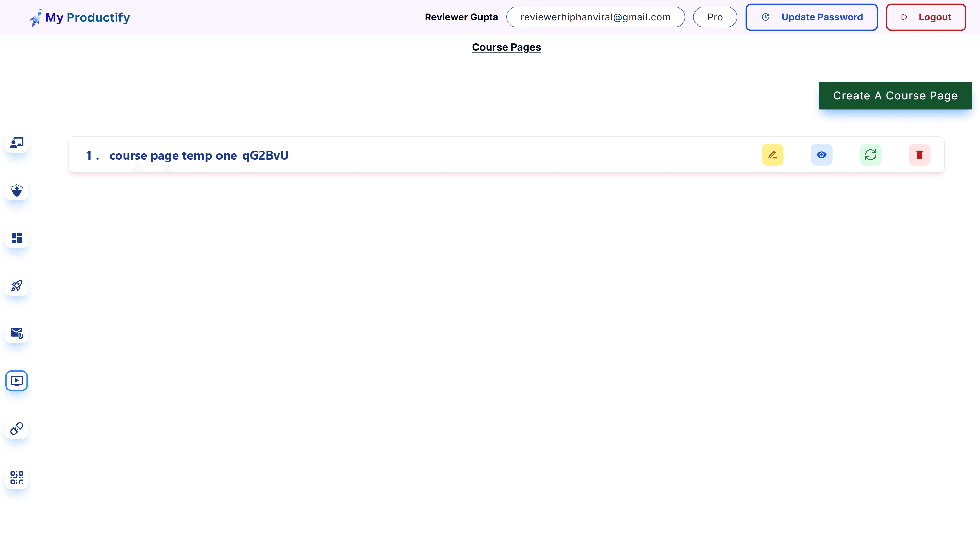Open the link chain sidebar icon
The image size is (980, 560).
17,428
